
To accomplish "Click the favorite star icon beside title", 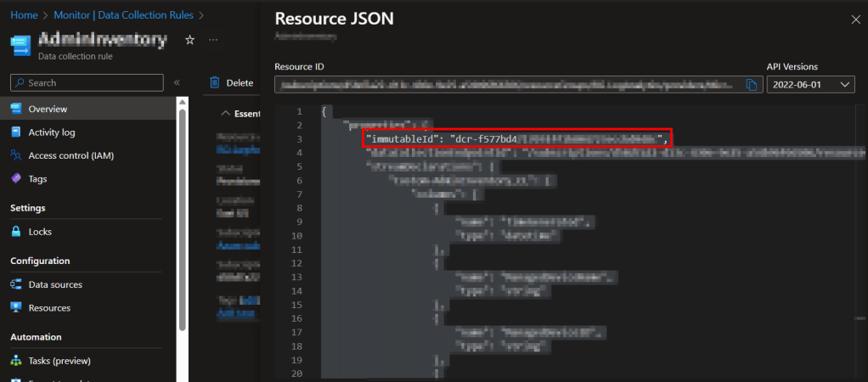I will pyautogui.click(x=190, y=40).
